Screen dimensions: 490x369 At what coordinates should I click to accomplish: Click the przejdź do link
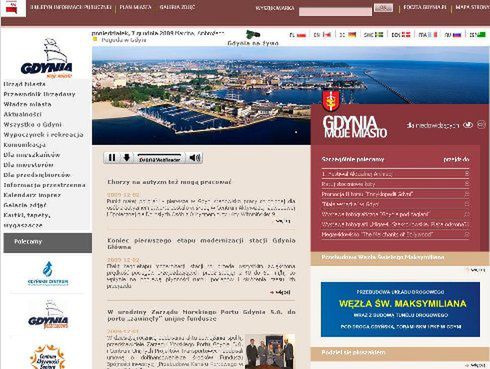point(456,159)
